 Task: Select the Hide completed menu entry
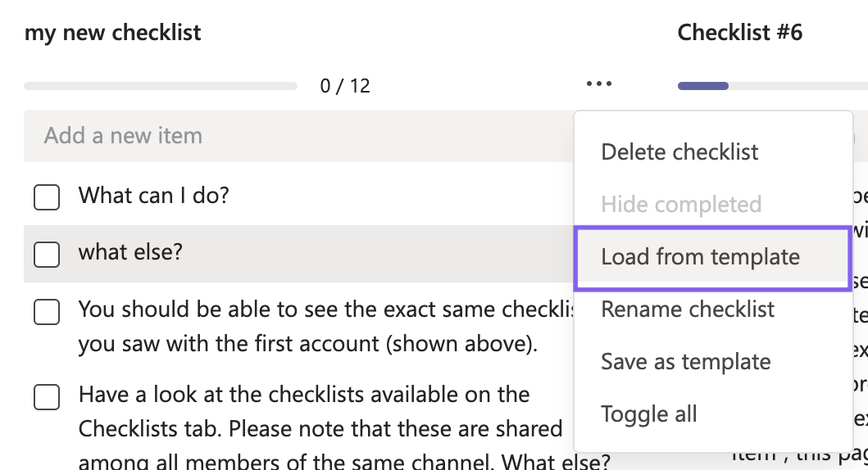click(x=681, y=205)
